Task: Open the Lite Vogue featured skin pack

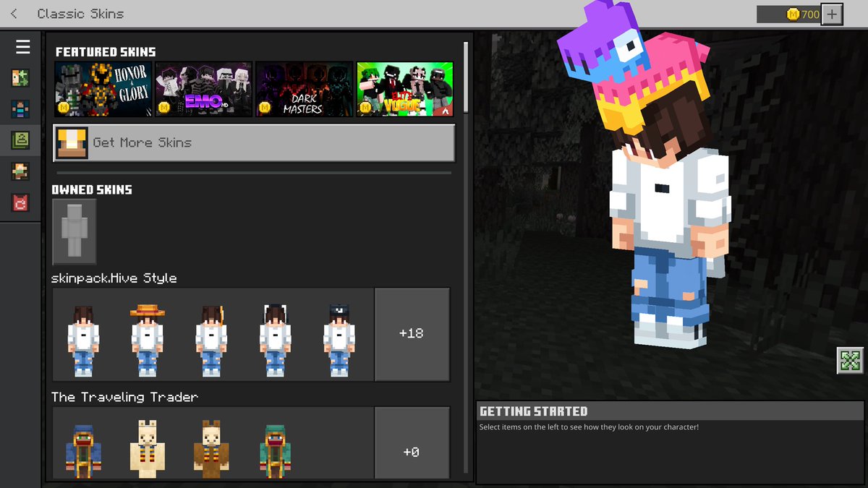Action: click(x=405, y=89)
